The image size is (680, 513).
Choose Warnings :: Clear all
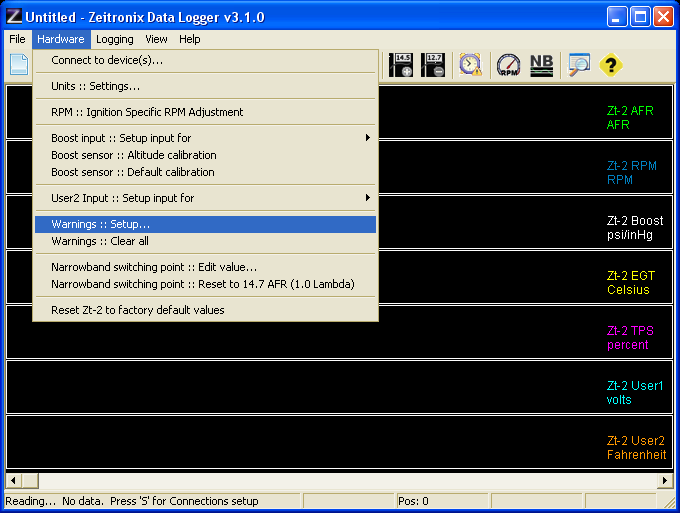pos(100,241)
